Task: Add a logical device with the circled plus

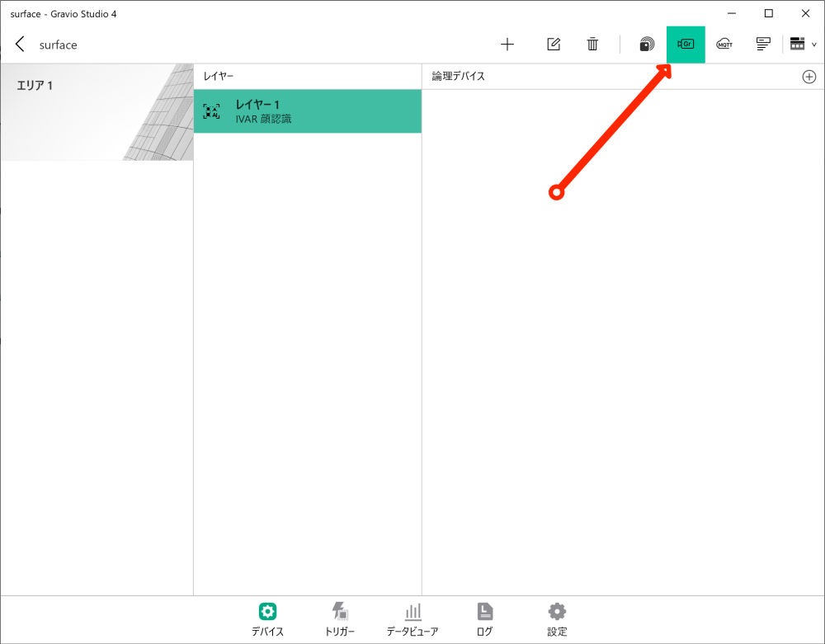Action: click(x=808, y=77)
